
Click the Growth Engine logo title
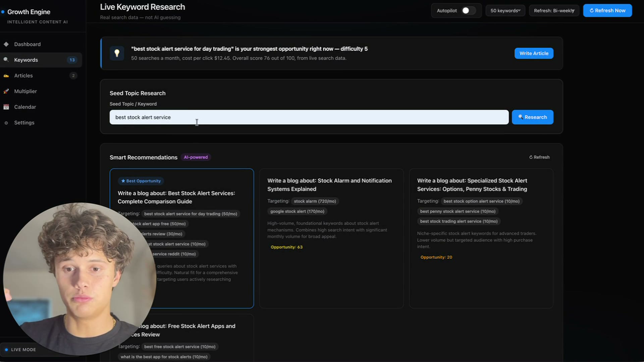tap(29, 12)
